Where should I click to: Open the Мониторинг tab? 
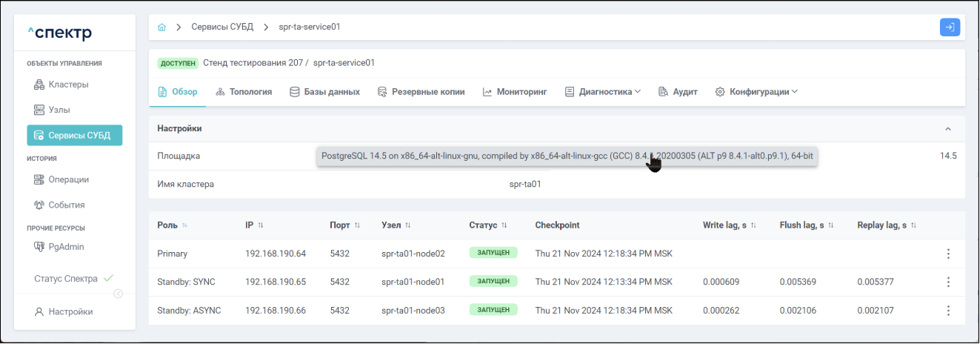[x=515, y=92]
